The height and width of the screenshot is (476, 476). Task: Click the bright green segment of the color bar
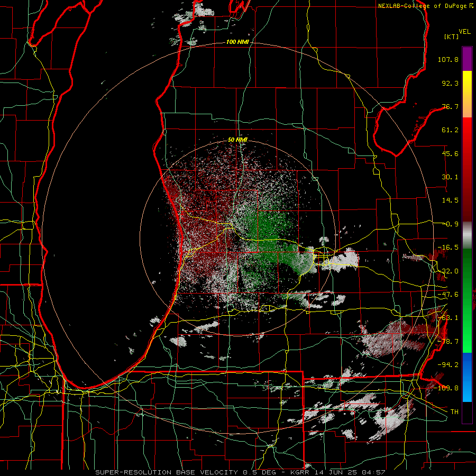click(467, 300)
